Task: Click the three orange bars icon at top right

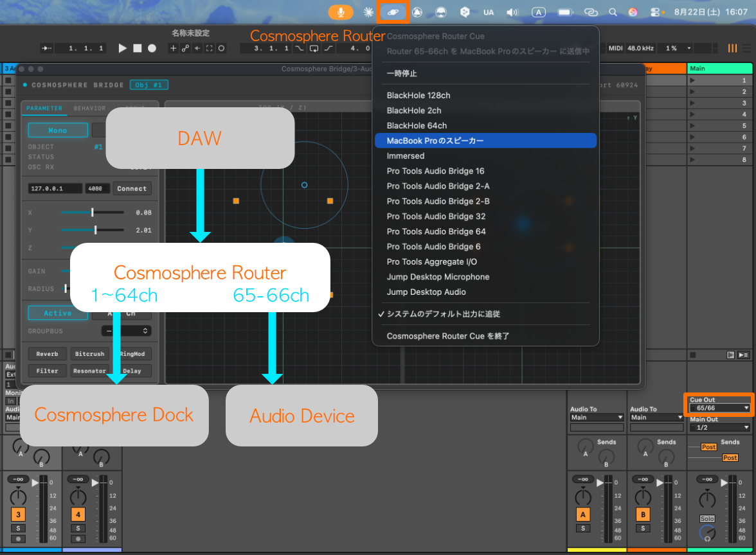Action: [732, 48]
